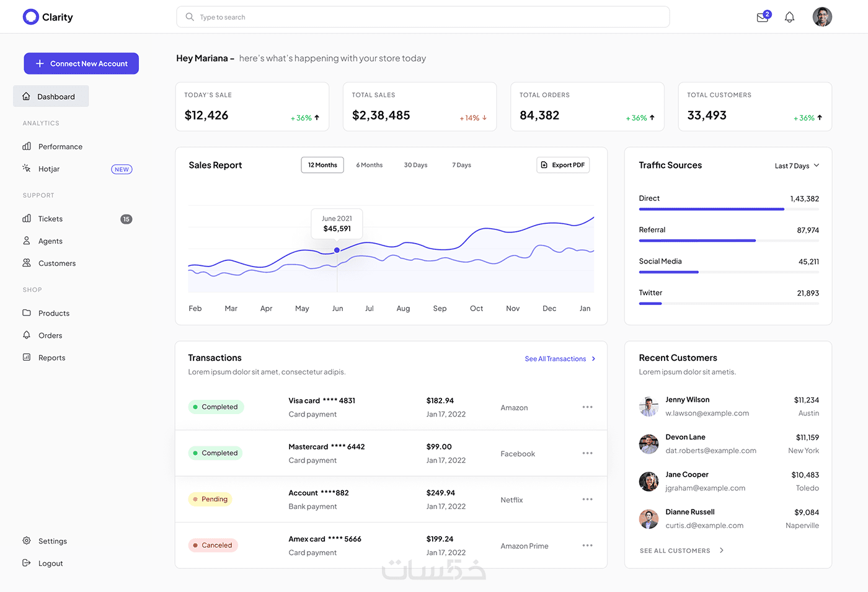Open options for the Amazon Prime transaction
This screenshot has height=592, width=868.
pyautogui.click(x=587, y=546)
